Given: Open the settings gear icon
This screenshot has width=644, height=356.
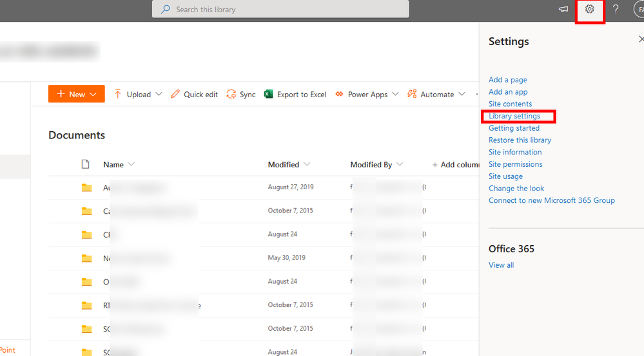Looking at the screenshot, I should [589, 9].
